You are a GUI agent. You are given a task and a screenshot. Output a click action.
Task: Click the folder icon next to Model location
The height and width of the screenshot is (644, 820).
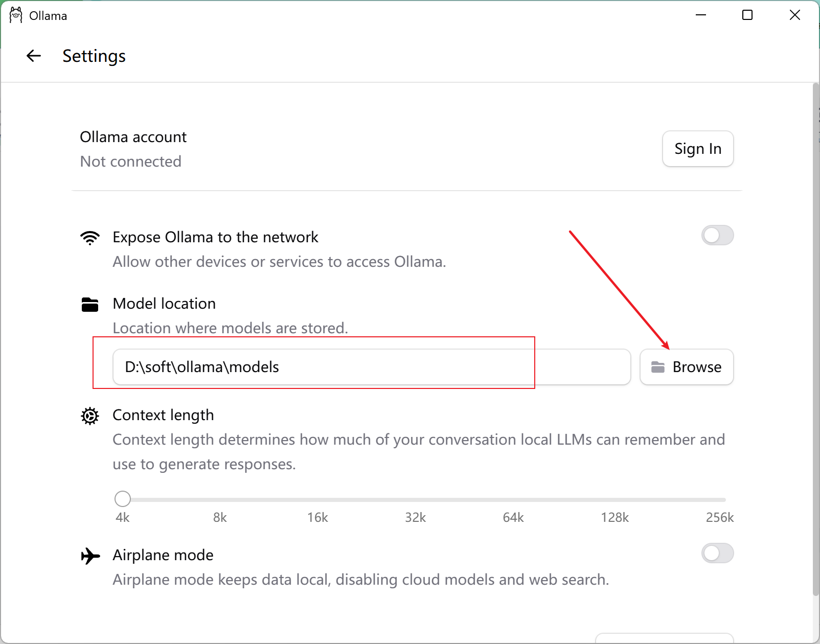[x=90, y=304]
